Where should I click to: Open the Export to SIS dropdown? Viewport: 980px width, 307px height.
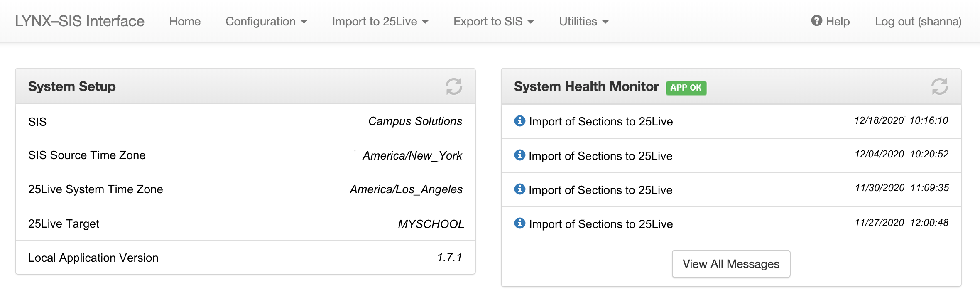(493, 21)
